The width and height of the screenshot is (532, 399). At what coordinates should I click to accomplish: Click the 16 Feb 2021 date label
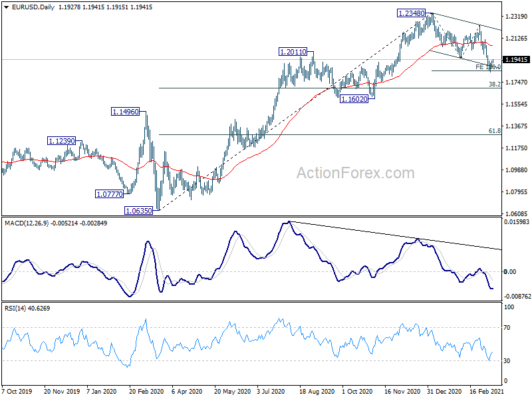[487, 391]
